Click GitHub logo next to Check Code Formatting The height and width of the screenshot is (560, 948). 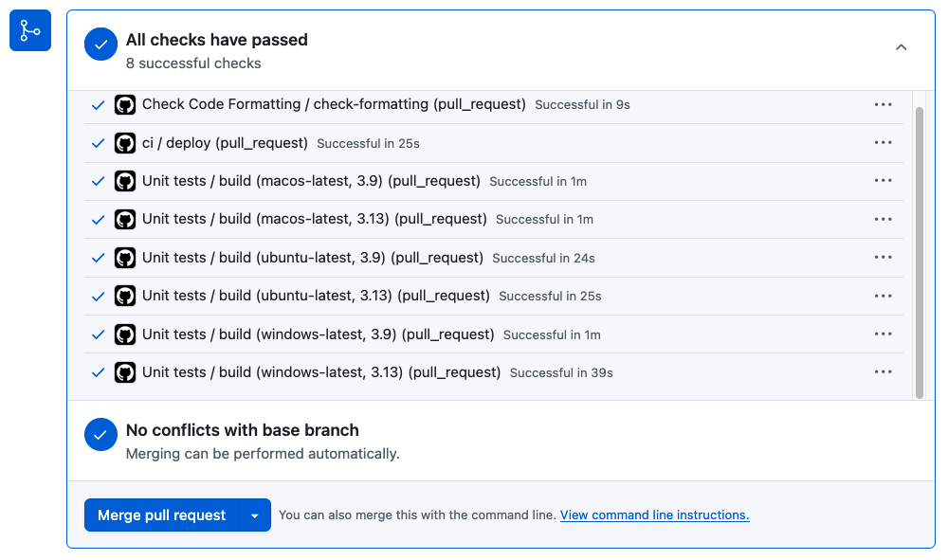pyautogui.click(x=125, y=104)
